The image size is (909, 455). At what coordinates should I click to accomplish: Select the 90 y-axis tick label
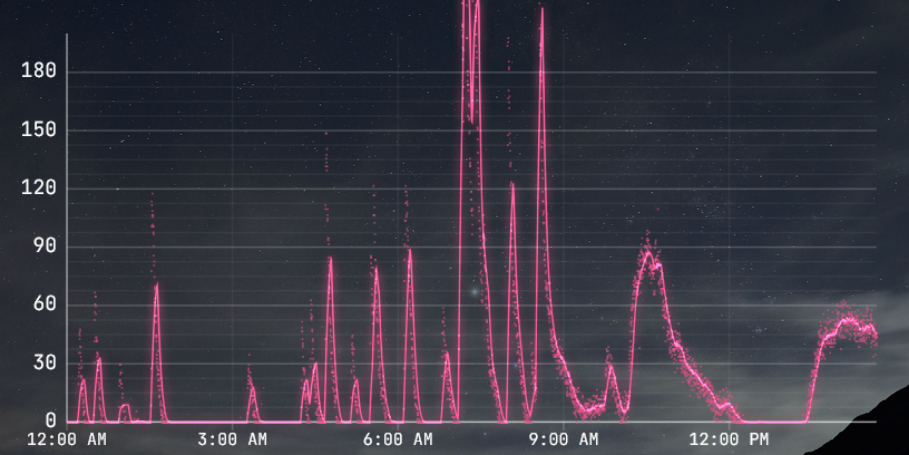click(44, 247)
